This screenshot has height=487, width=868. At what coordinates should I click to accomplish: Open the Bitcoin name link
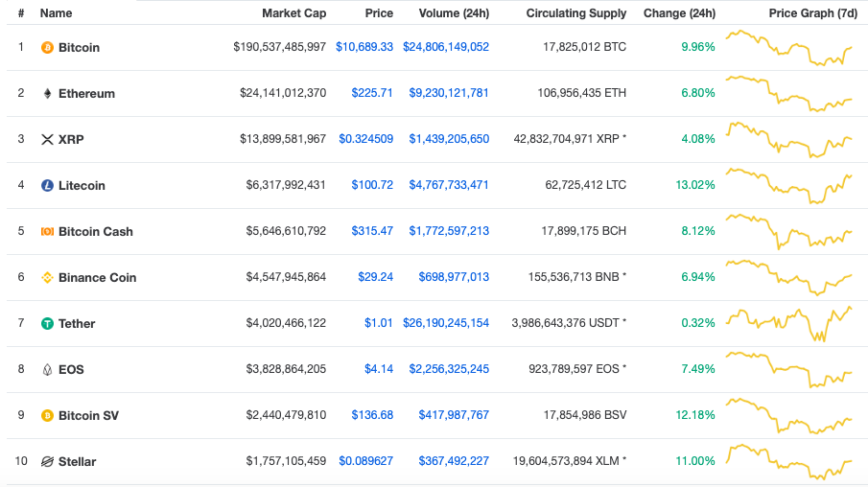(80, 48)
